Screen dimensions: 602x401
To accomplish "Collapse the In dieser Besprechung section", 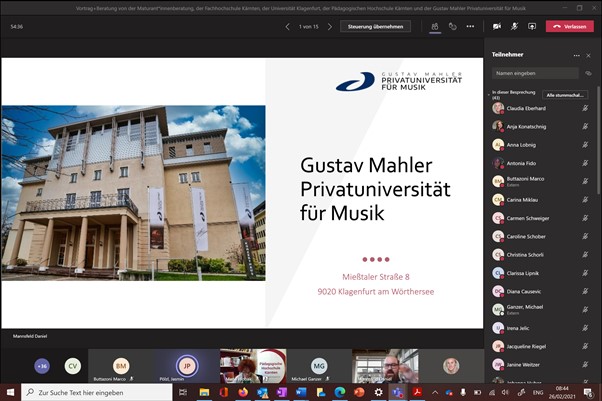I will (x=489, y=94).
